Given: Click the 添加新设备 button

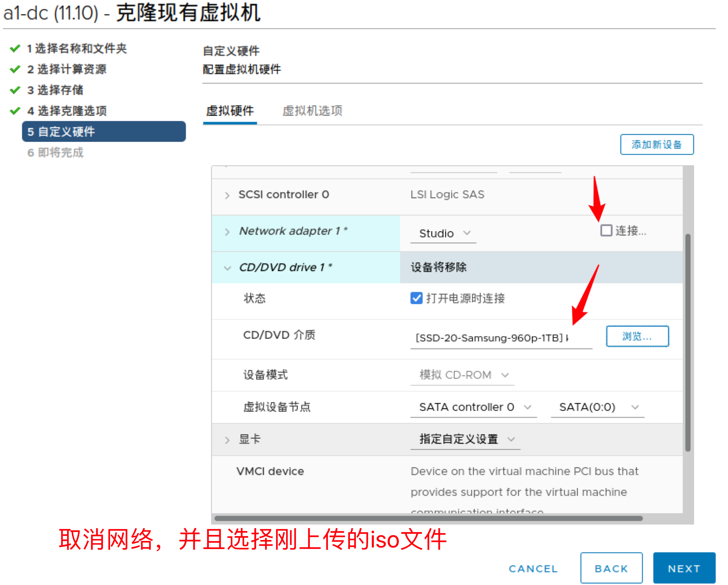Looking at the screenshot, I should [657, 144].
